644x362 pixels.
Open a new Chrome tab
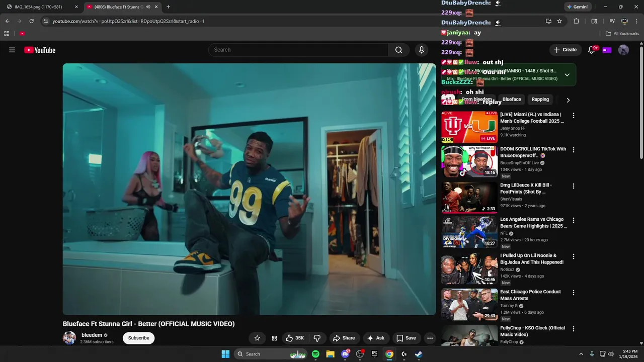(168, 7)
